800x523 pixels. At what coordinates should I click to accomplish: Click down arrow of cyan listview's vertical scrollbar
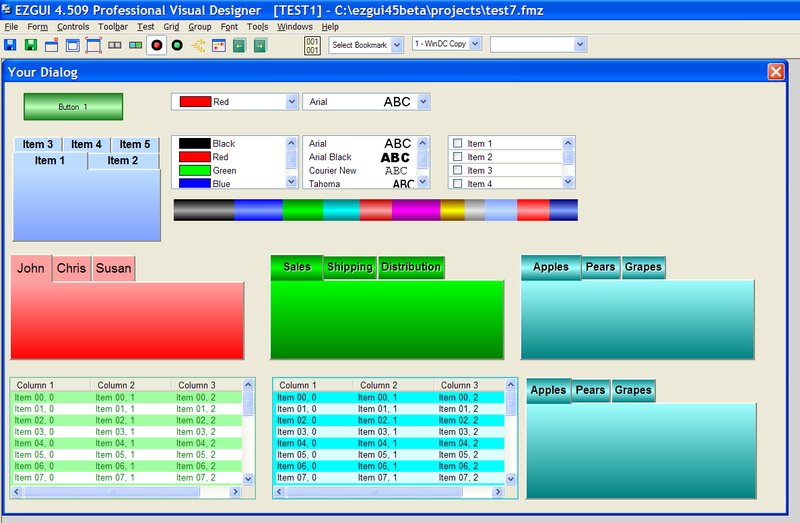click(511, 478)
